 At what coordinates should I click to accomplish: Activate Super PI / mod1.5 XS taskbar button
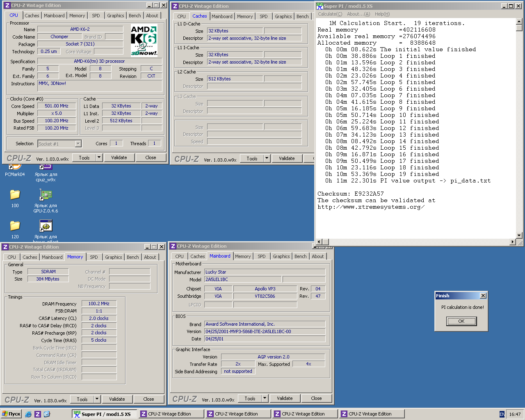(x=104, y=414)
